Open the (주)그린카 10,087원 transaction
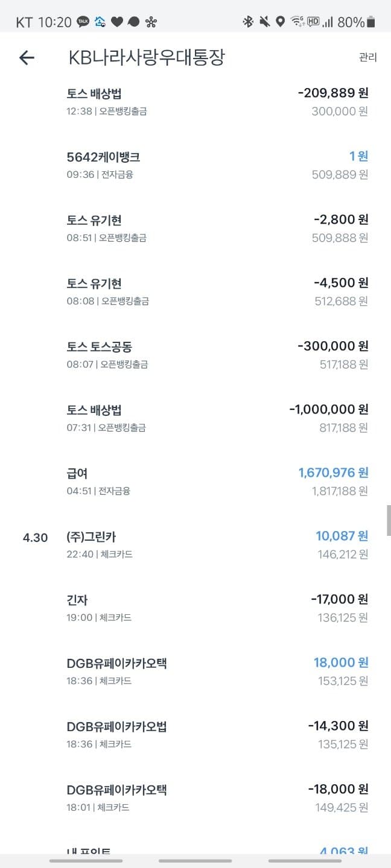 (217, 544)
